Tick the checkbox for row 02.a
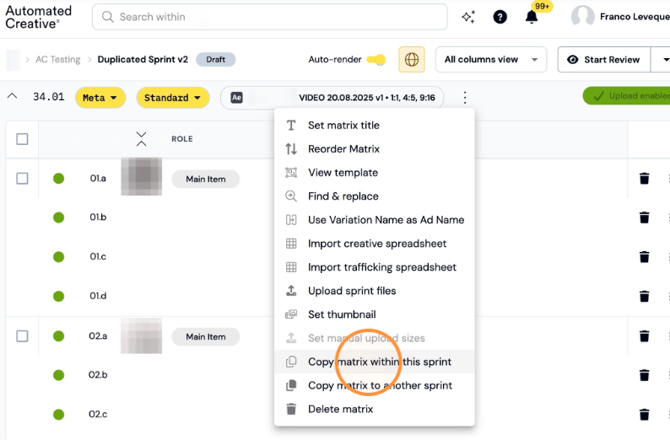Screen dimensions: 670x440 click(x=22, y=336)
